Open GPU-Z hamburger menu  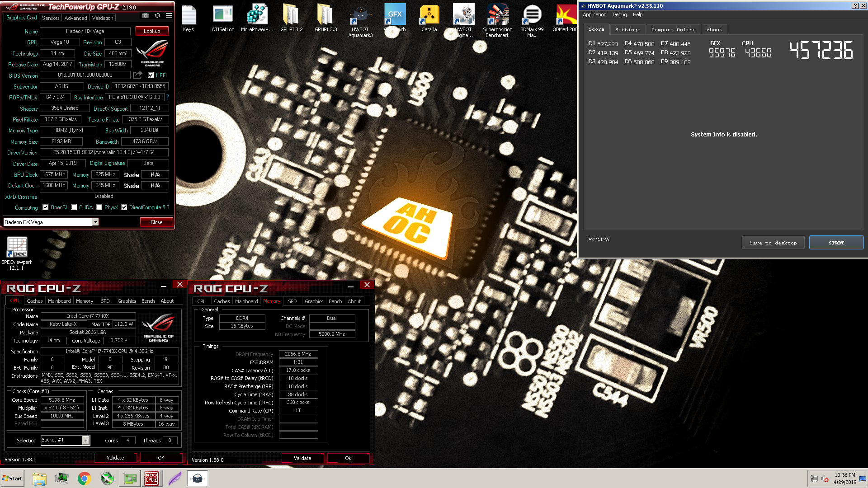click(169, 15)
